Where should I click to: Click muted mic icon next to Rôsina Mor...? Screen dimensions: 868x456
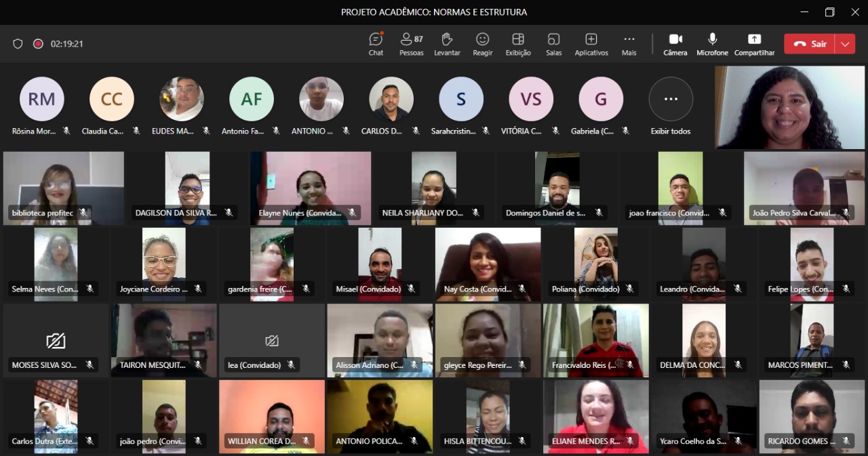[x=66, y=131]
